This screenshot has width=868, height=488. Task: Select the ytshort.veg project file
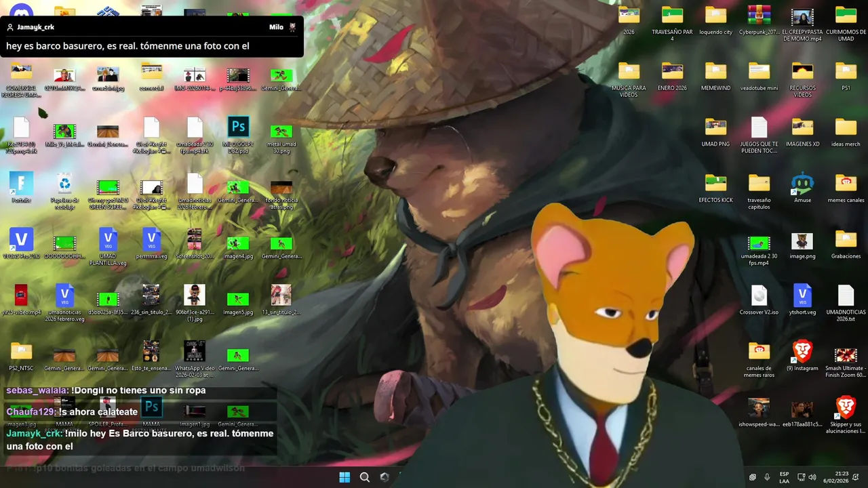(802, 300)
